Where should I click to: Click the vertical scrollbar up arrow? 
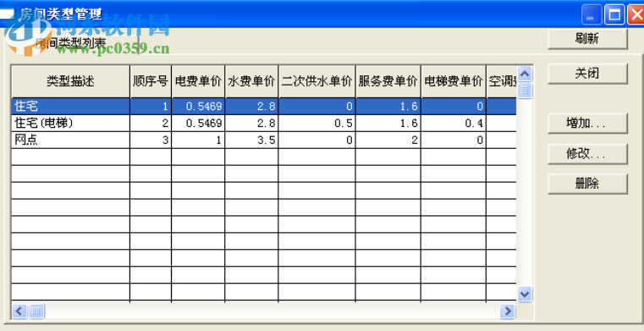(x=525, y=74)
